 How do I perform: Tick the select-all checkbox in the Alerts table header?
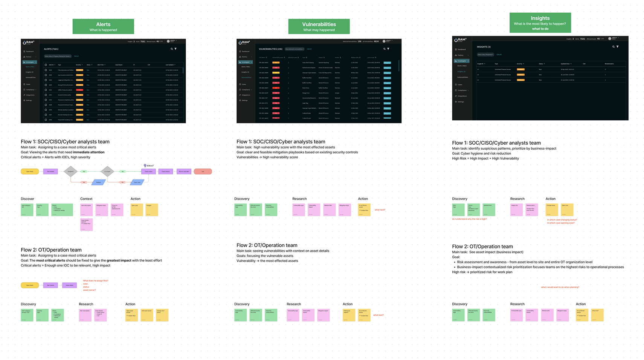(46, 65)
